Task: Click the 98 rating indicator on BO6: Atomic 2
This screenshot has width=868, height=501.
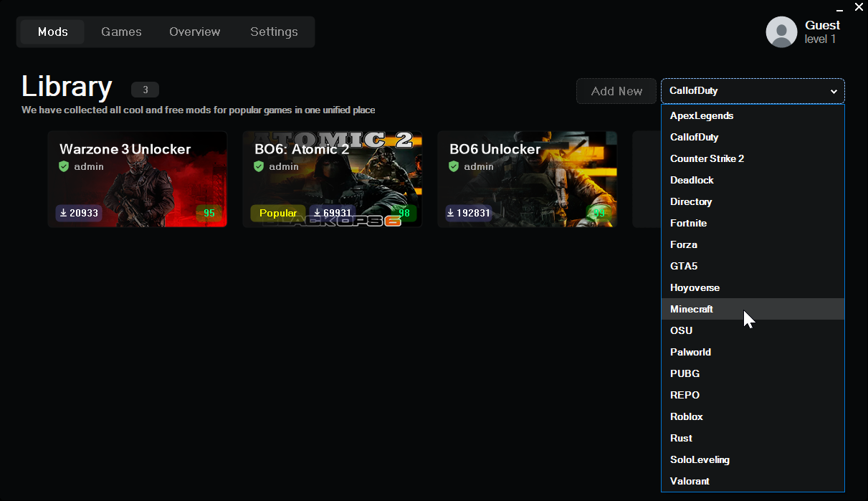Action: pyautogui.click(x=403, y=212)
